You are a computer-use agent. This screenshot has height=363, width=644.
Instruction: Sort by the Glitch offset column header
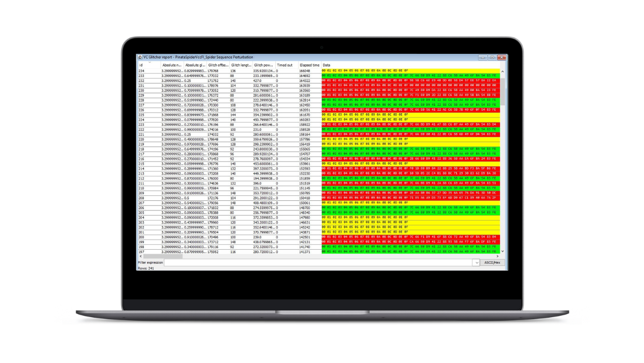(x=218, y=65)
